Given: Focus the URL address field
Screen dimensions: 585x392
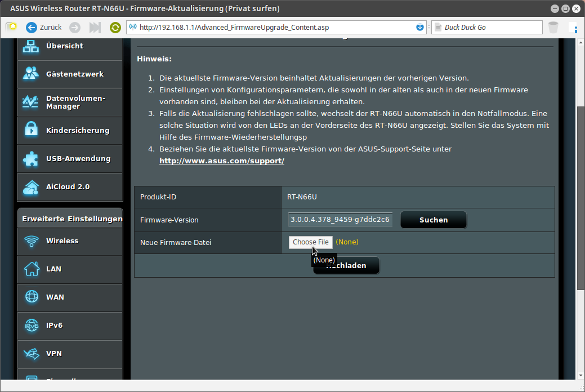Looking at the screenshot, I should click(x=276, y=27).
